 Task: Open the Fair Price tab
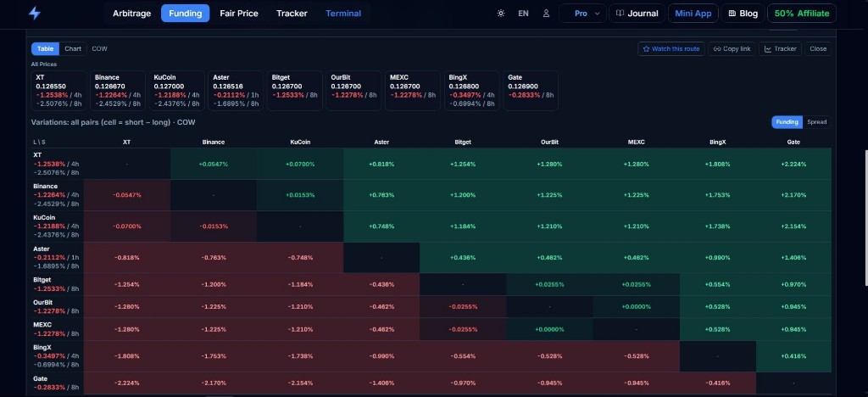(238, 14)
